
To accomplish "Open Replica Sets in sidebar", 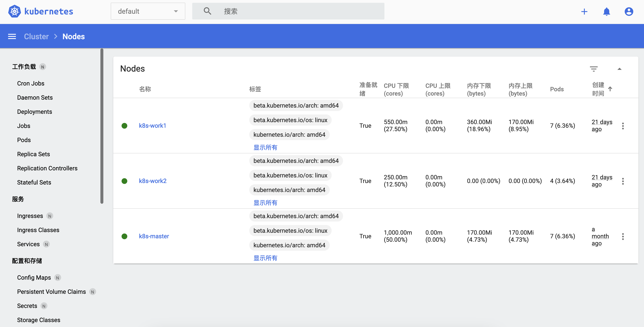I will (x=33, y=154).
